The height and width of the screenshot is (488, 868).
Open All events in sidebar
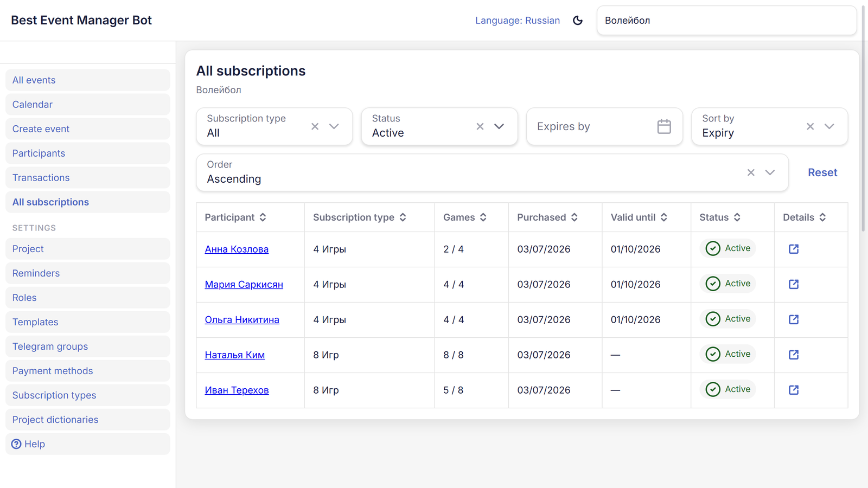click(x=88, y=80)
